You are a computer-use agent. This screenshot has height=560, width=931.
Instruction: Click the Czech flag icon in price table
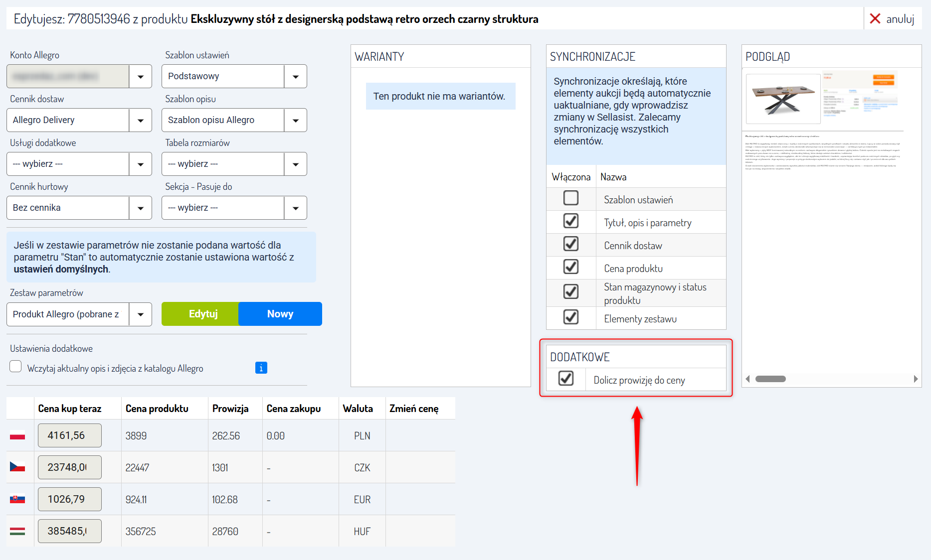click(17, 467)
